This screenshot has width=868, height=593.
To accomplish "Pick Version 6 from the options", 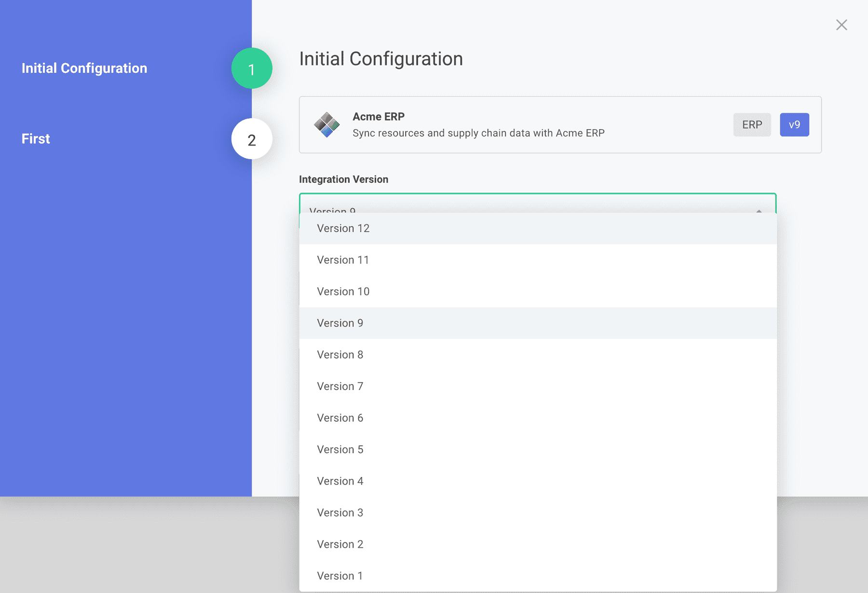I will 538,418.
